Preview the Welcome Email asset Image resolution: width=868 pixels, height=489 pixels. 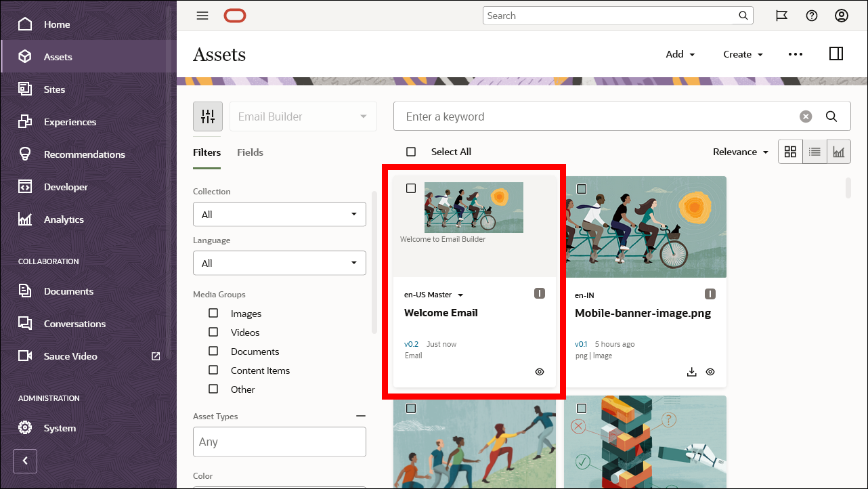point(540,371)
